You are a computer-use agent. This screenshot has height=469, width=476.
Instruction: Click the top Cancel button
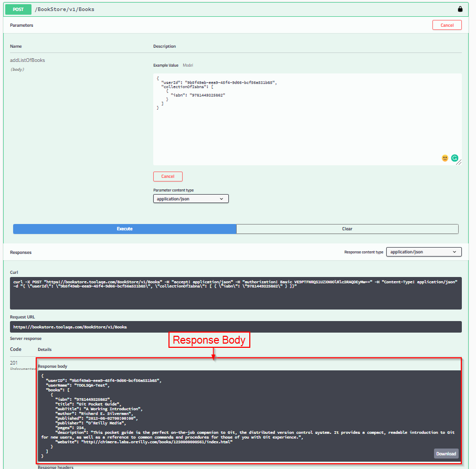pos(447,25)
